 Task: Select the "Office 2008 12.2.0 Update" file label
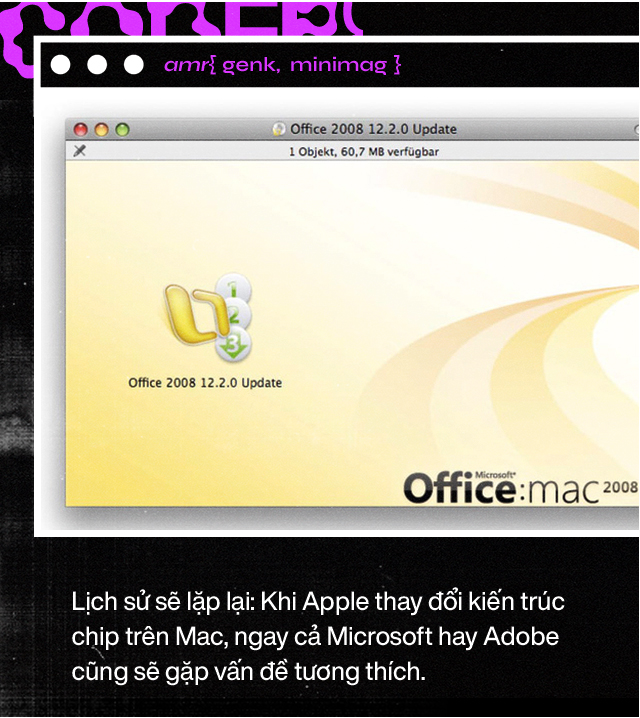pos(205,383)
